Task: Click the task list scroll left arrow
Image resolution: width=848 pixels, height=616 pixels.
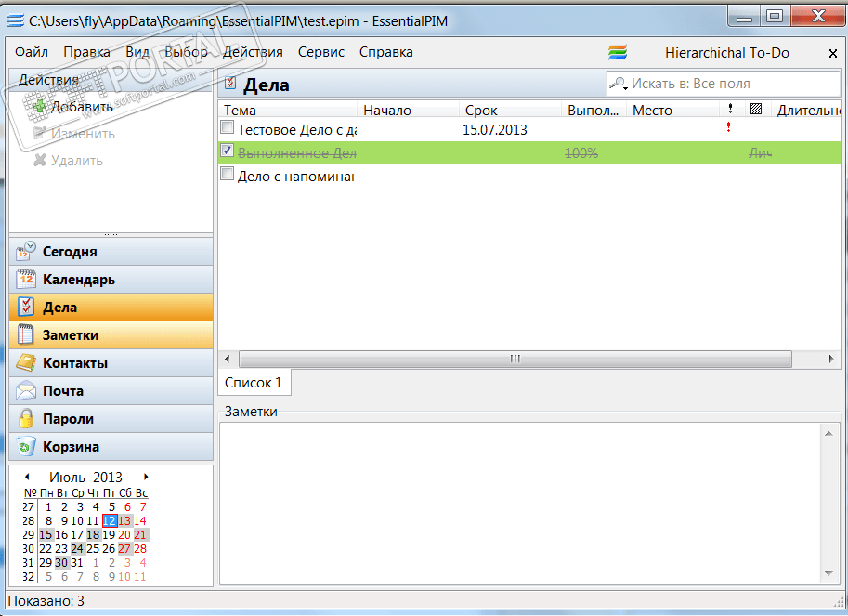Action: 228,359
